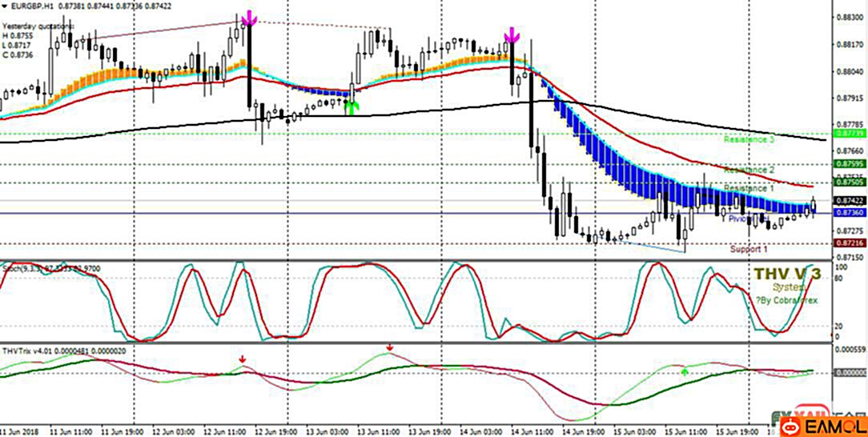Click the green buy arrow on main chart
The image size is (868, 437).
point(352,106)
